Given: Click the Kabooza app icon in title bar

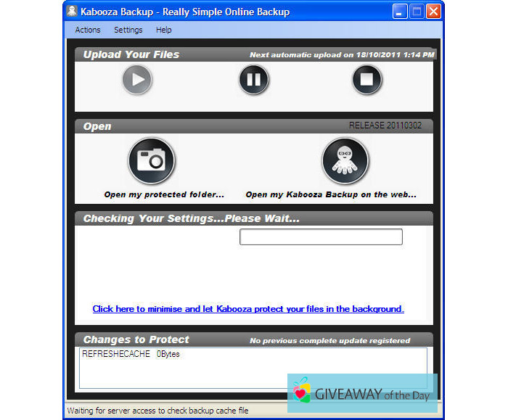Looking at the screenshot, I should tap(72, 12).
